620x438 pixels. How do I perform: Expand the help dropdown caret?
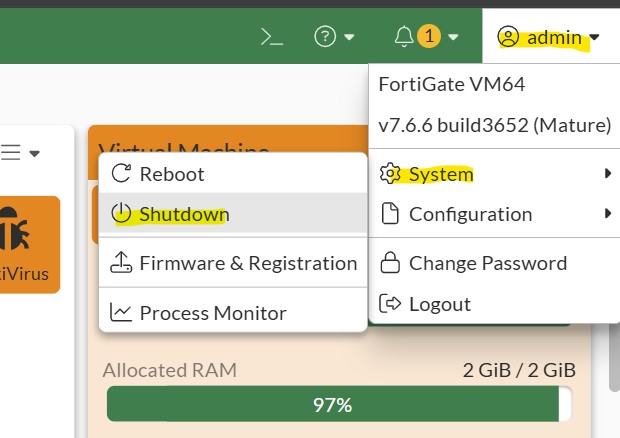click(349, 38)
